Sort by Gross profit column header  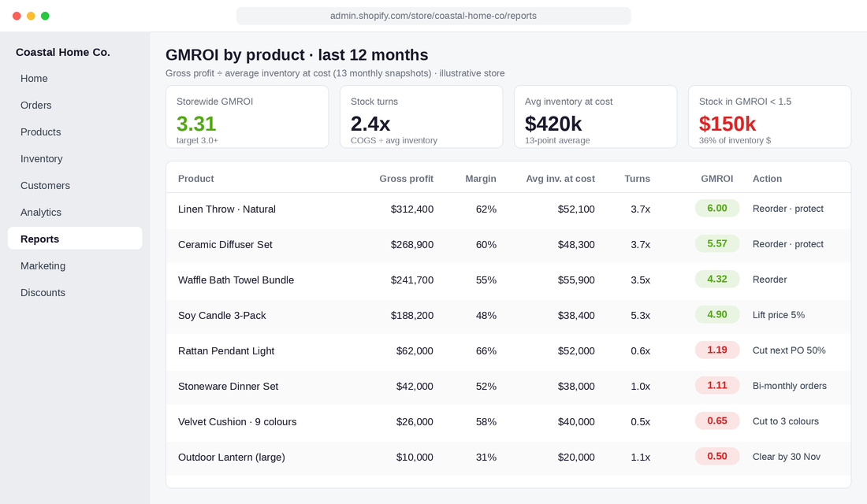tap(407, 179)
